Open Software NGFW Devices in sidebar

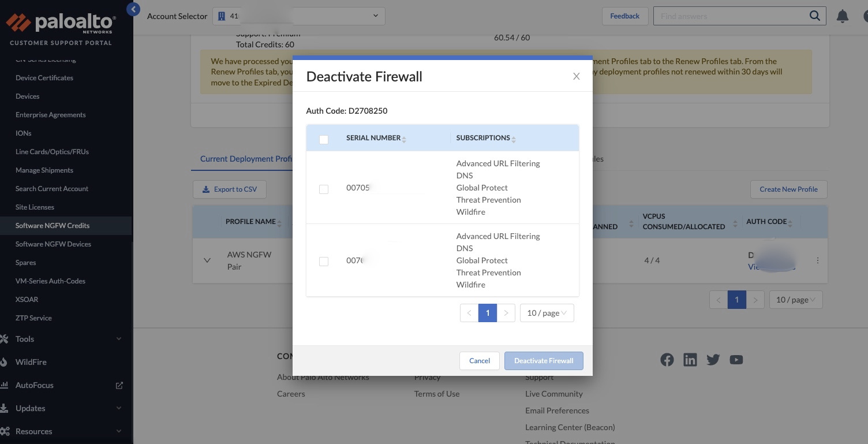53,244
